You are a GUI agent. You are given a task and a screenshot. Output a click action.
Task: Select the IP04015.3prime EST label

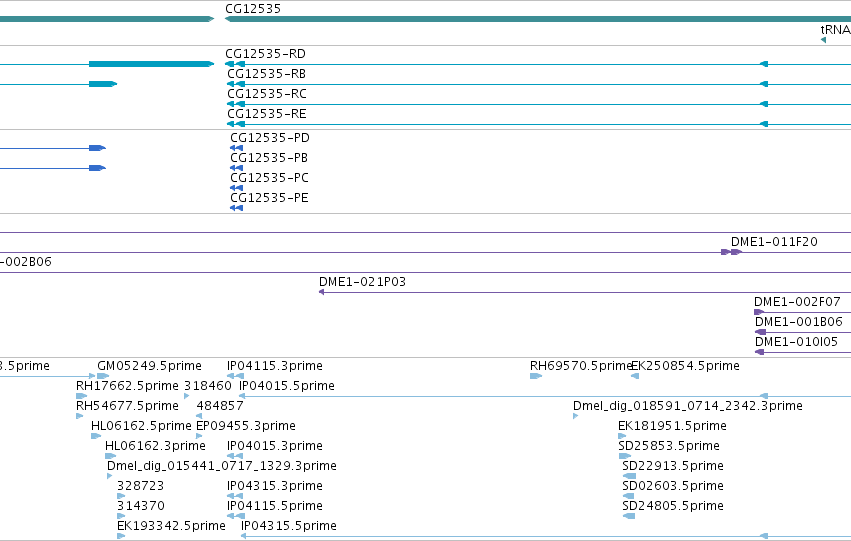(275, 447)
